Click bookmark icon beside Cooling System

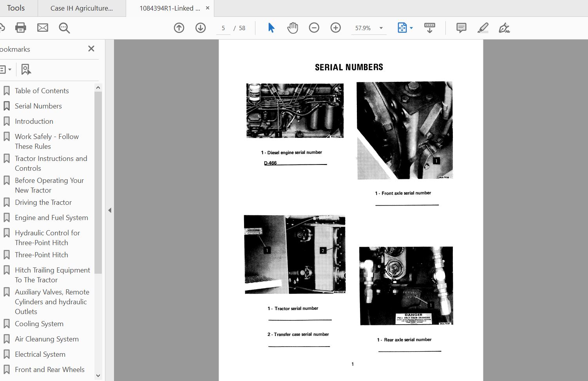pos(7,324)
